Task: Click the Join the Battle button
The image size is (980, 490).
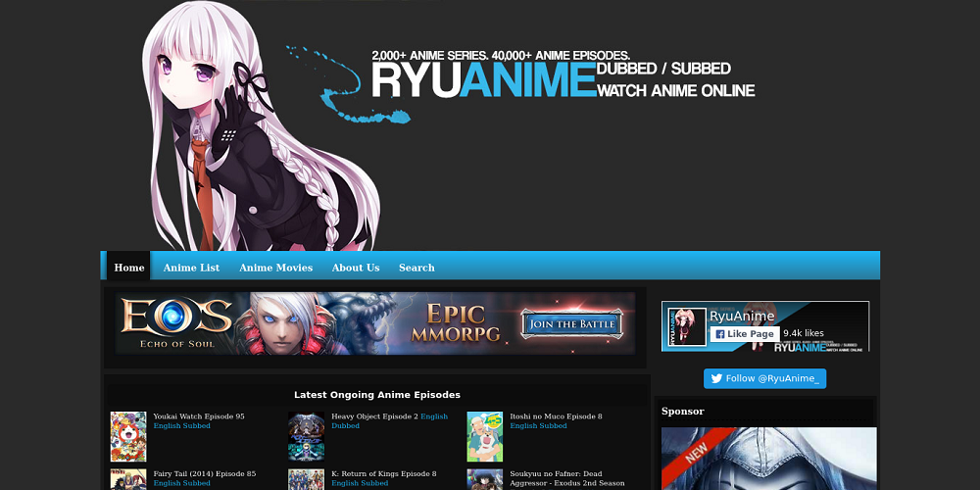Action: 571,323
